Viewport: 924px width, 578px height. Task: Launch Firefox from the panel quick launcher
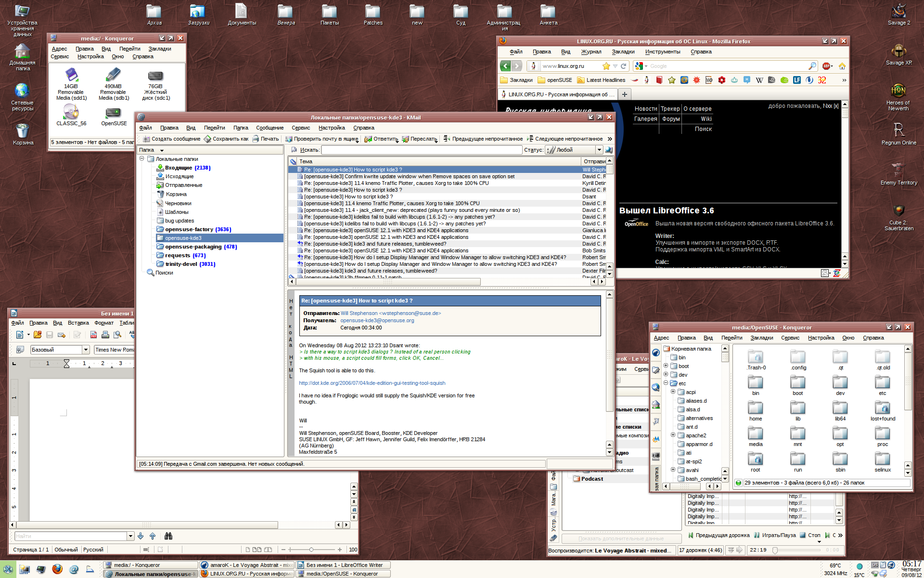(57, 569)
